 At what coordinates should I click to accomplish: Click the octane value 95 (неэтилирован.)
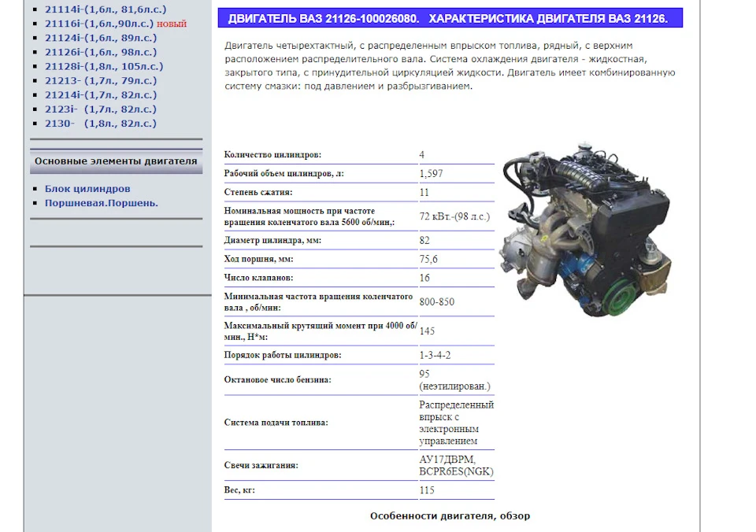coord(454,380)
